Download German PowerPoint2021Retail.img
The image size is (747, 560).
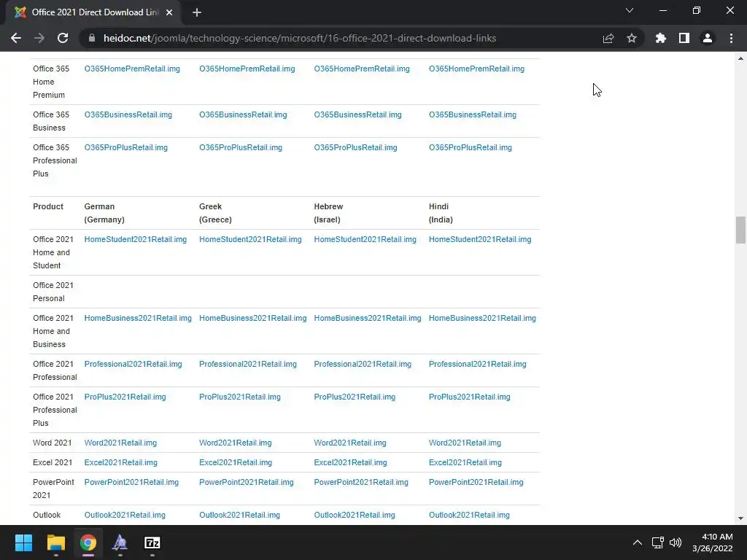[x=131, y=483]
